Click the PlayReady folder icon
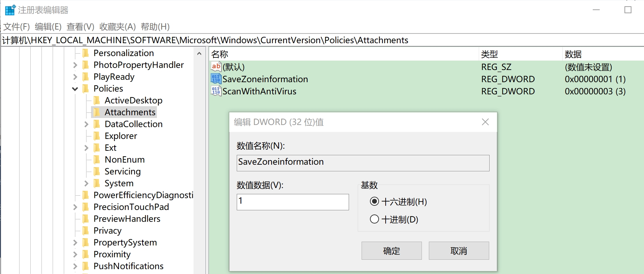Viewport: 644px width, 274px height. point(85,77)
